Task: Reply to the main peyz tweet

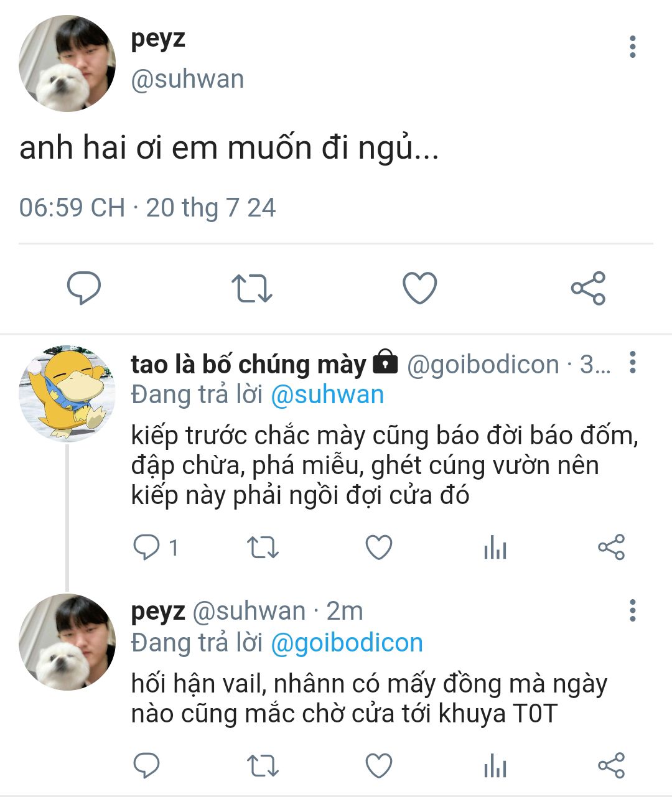Action: pyautogui.click(x=84, y=288)
